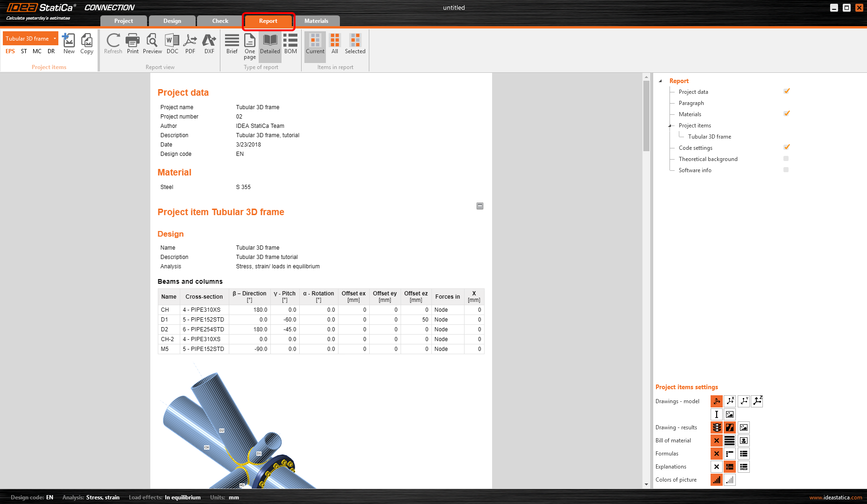Select grayscale Colors of picture option
This screenshot has height=504, width=867.
pyautogui.click(x=730, y=480)
